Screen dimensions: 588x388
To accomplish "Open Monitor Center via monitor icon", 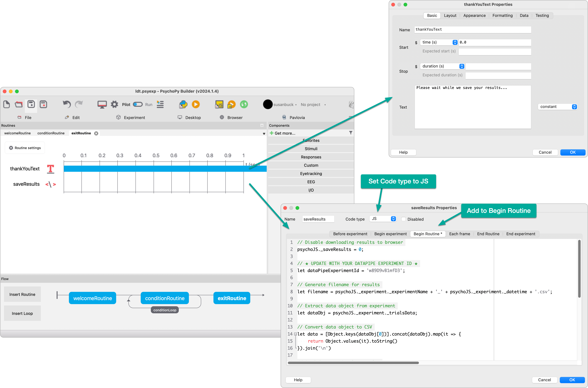I will (x=102, y=104).
